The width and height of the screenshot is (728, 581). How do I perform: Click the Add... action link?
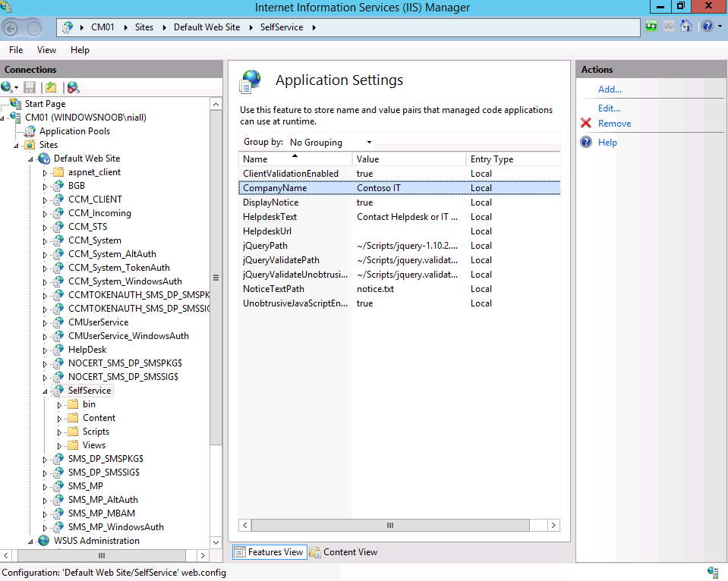(610, 89)
